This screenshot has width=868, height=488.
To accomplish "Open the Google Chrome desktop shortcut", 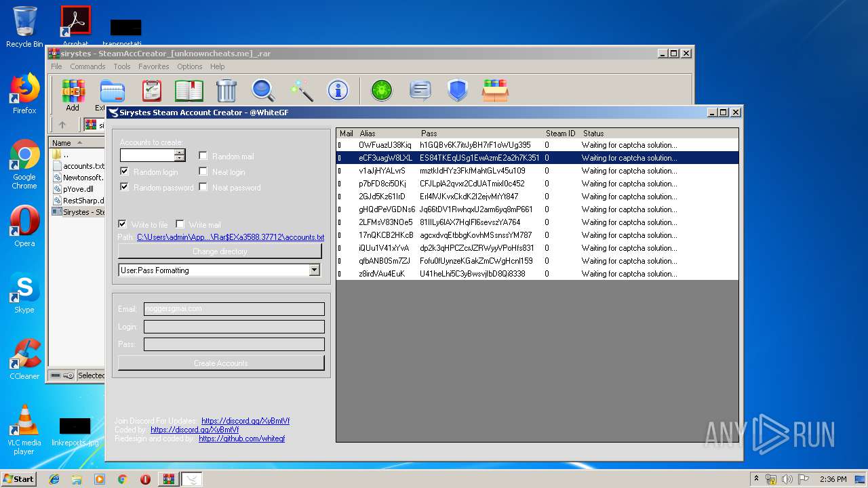I will [24, 165].
